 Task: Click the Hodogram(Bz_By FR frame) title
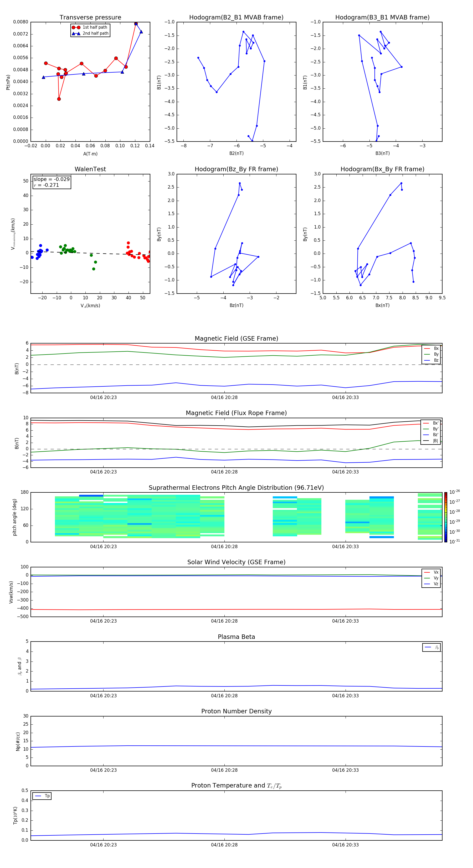click(236, 169)
